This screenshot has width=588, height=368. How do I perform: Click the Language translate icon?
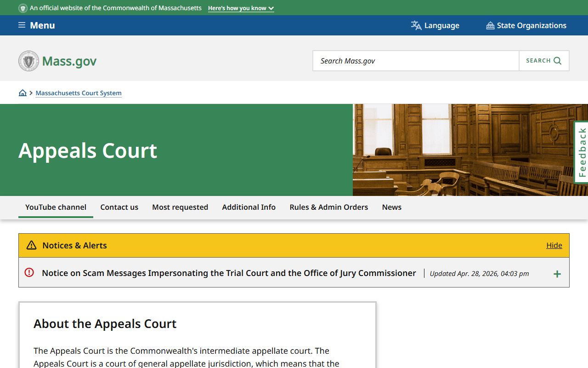[416, 25]
